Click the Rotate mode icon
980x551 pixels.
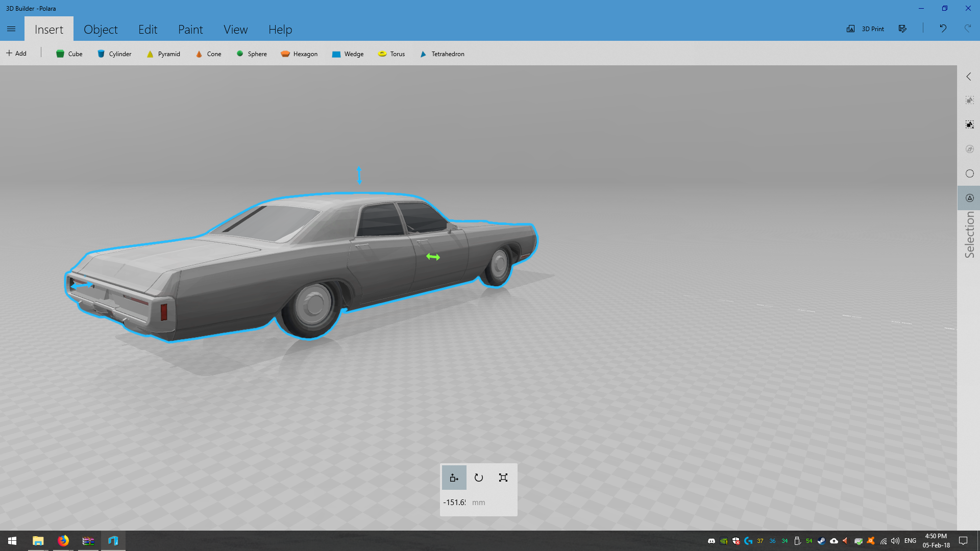[478, 478]
